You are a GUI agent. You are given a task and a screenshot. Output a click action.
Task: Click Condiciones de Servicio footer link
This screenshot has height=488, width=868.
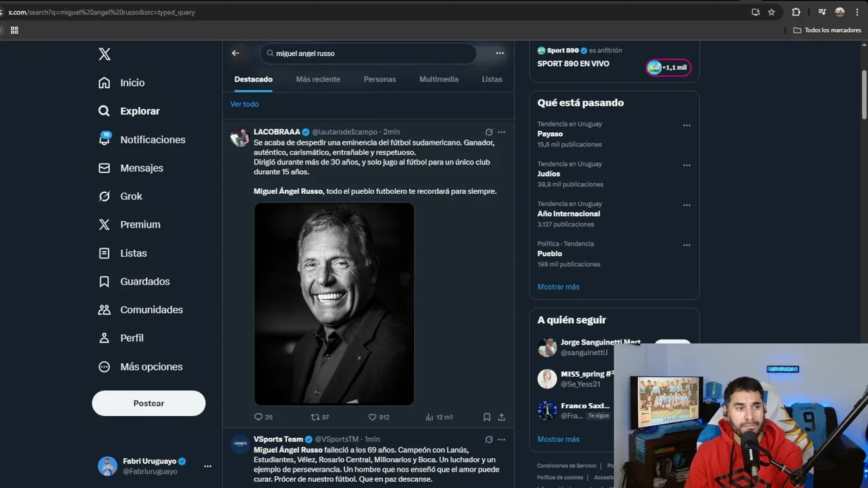566,466
